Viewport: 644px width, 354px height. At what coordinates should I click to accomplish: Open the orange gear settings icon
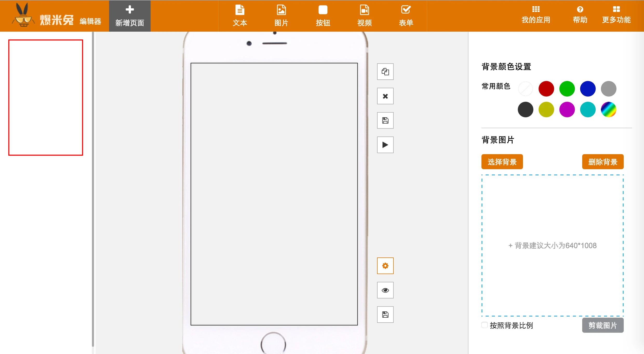pos(385,266)
